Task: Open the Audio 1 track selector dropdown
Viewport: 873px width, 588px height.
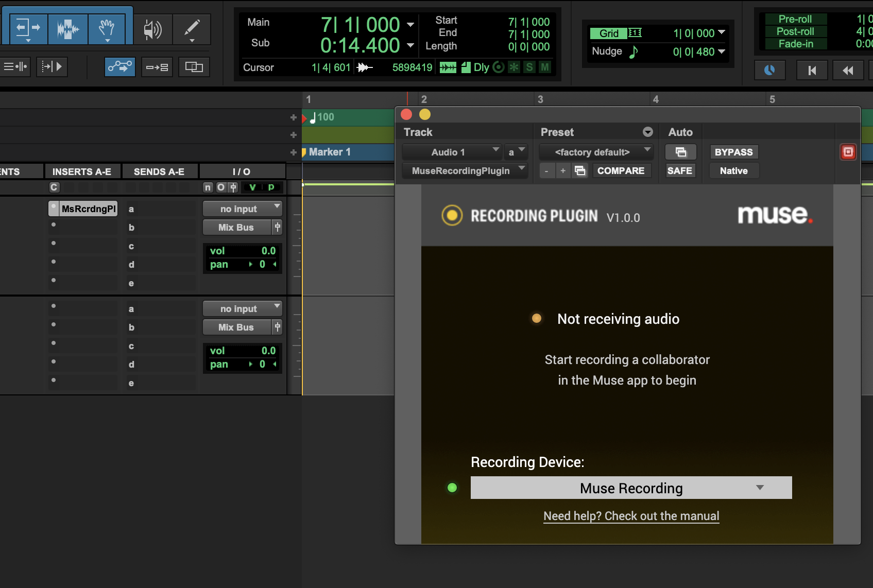Action: point(452,152)
